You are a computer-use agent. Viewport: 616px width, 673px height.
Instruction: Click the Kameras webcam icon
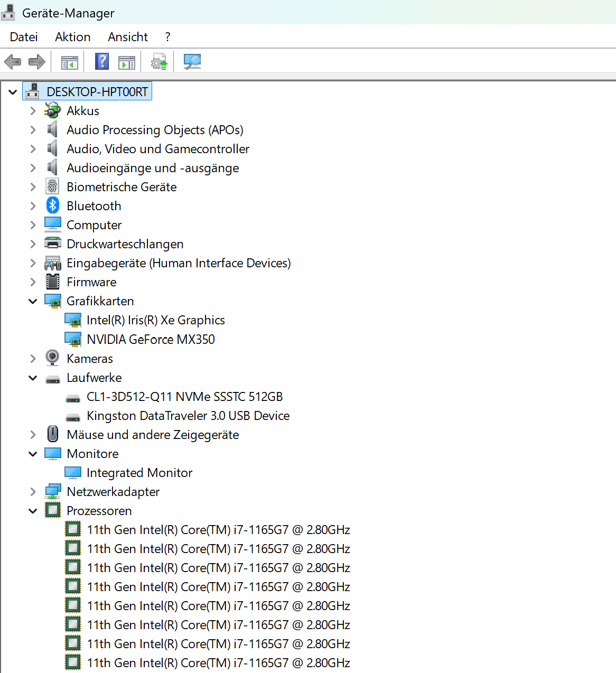coord(52,358)
